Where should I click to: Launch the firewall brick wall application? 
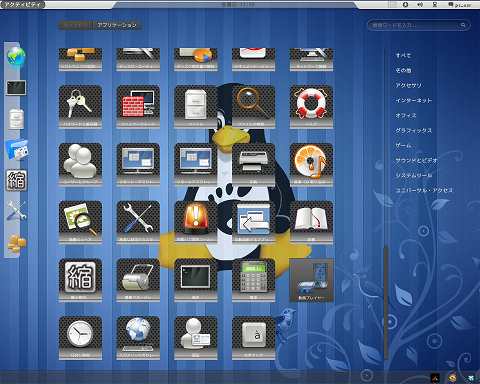[138, 107]
